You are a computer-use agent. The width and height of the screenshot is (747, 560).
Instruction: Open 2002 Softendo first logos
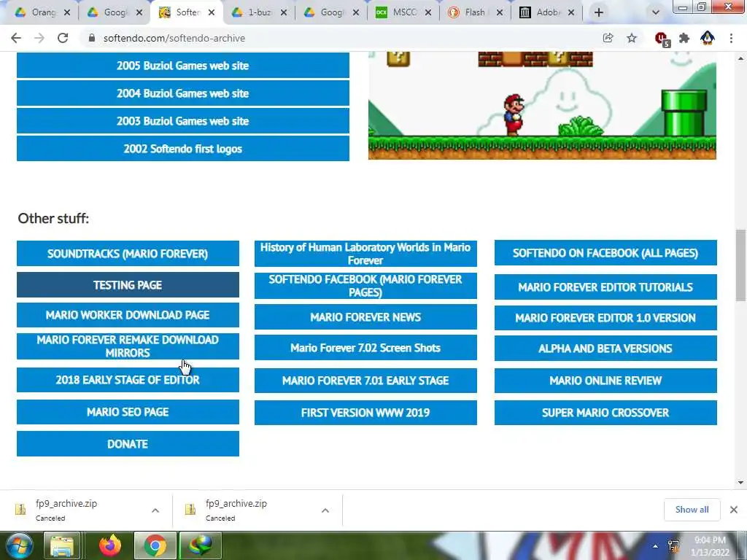183,149
